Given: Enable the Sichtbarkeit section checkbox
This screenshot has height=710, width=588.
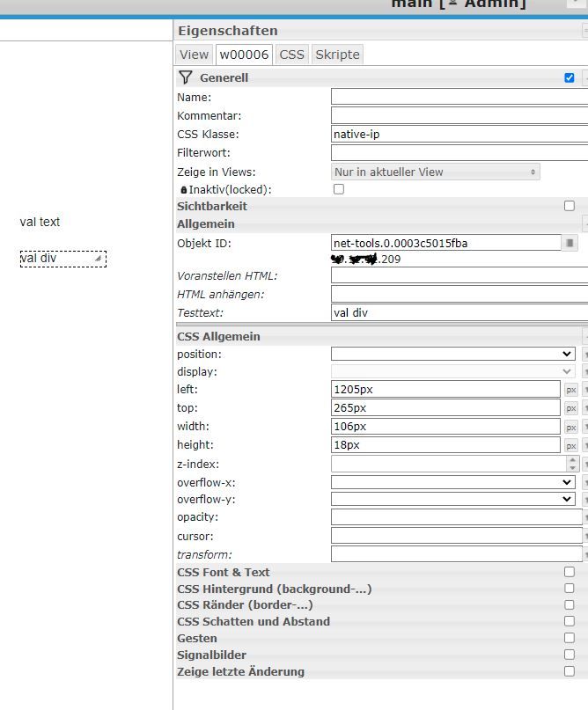Looking at the screenshot, I should tap(570, 206).
